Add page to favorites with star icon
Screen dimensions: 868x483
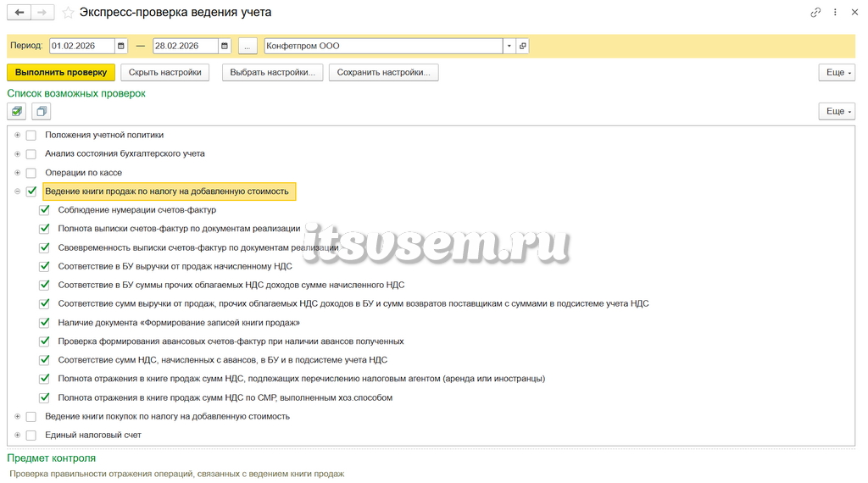pos(68,13)
